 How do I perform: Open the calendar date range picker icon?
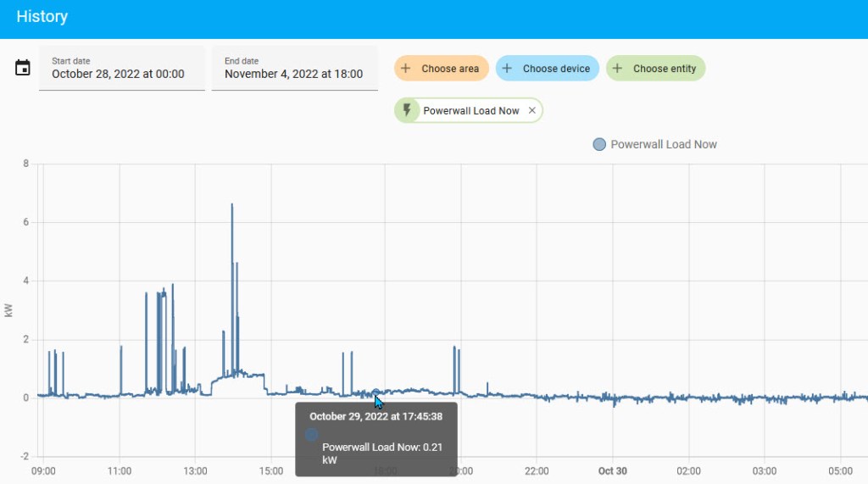[x=23, y=68]
